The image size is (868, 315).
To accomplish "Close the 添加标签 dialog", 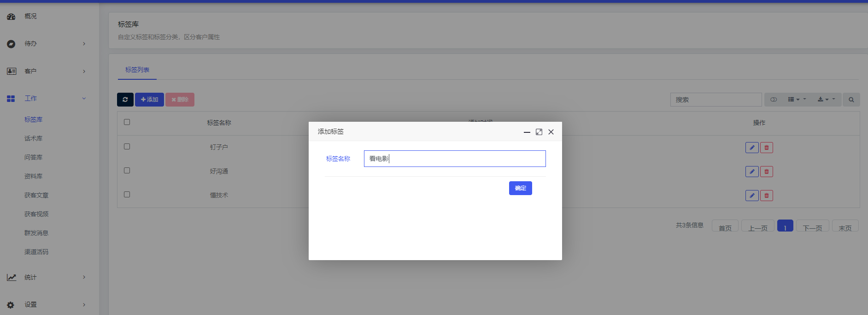I will [x=551, y=132].
